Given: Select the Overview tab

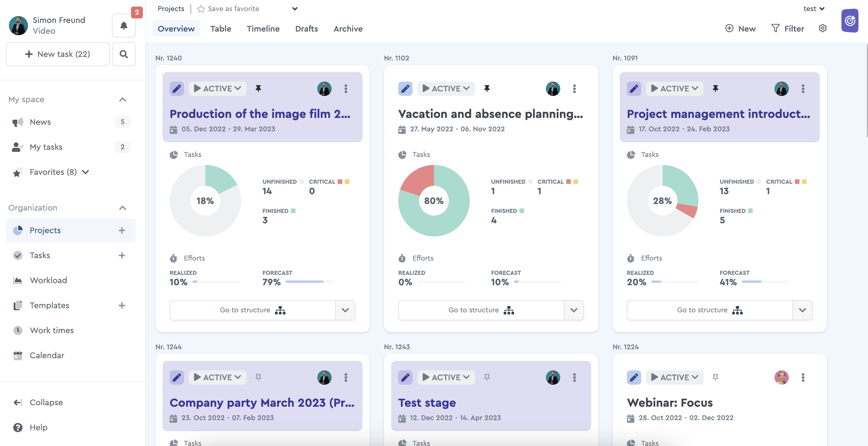Looking at the screenshot, I should [x=176, y=29].
